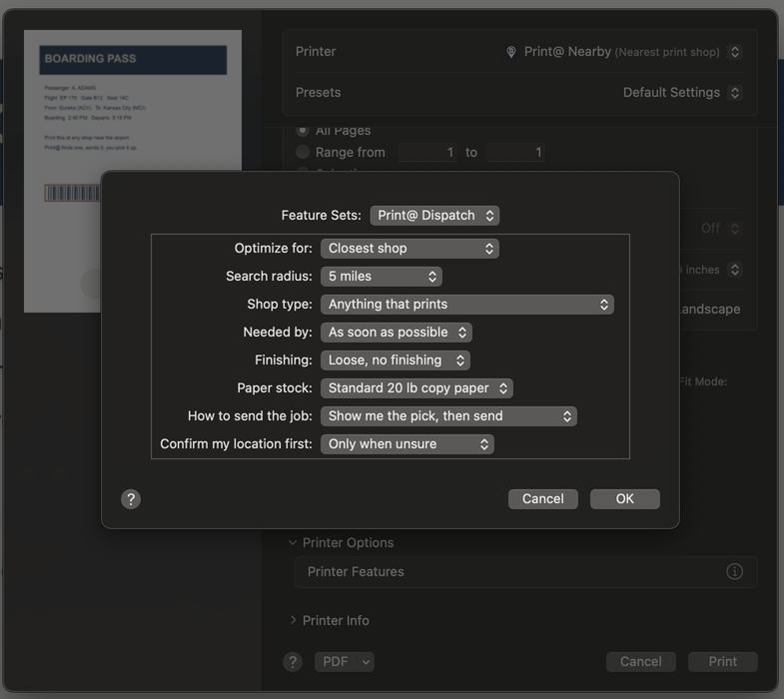Change Confirm my location first setting
Screen dimensions: 784x699
(407, 444)
